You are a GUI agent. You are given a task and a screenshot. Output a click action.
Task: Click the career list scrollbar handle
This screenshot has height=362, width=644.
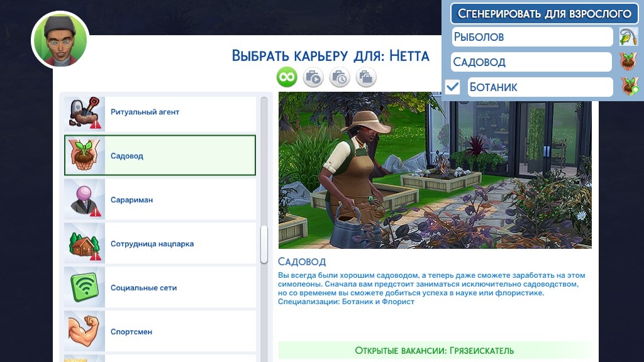pos(264,244)
